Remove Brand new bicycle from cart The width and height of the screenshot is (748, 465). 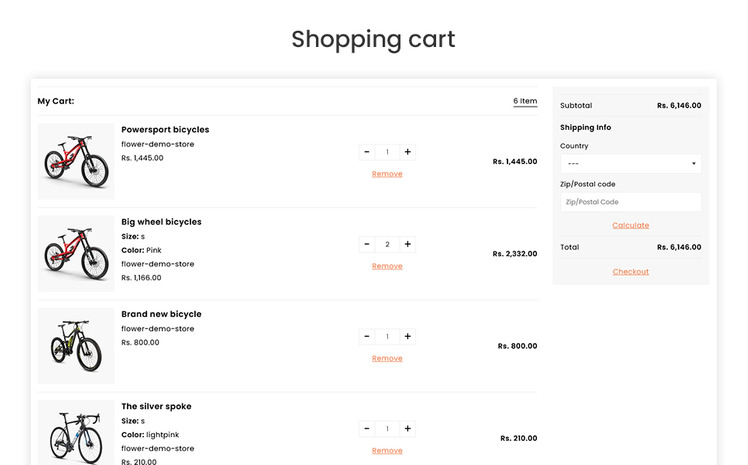point(387,358)
